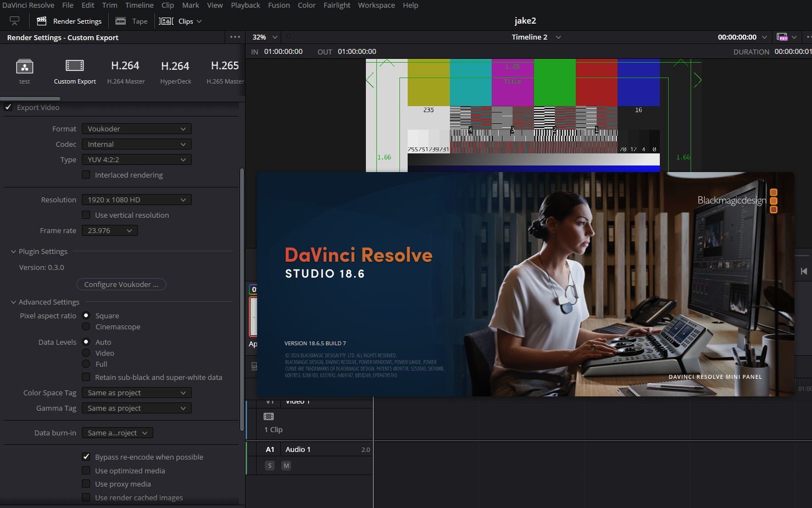Click the preset list horizontal scrollbar
The image size is (812, 508).
(30, 99)
